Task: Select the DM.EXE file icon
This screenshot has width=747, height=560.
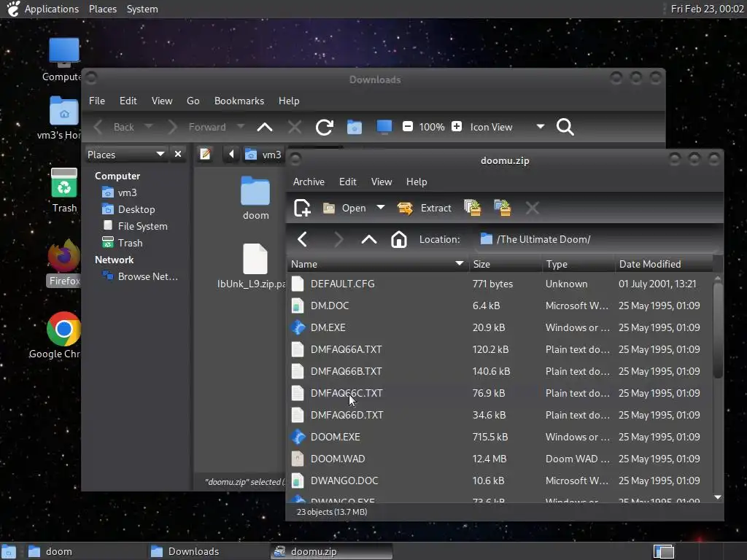Action: (298, 327)
